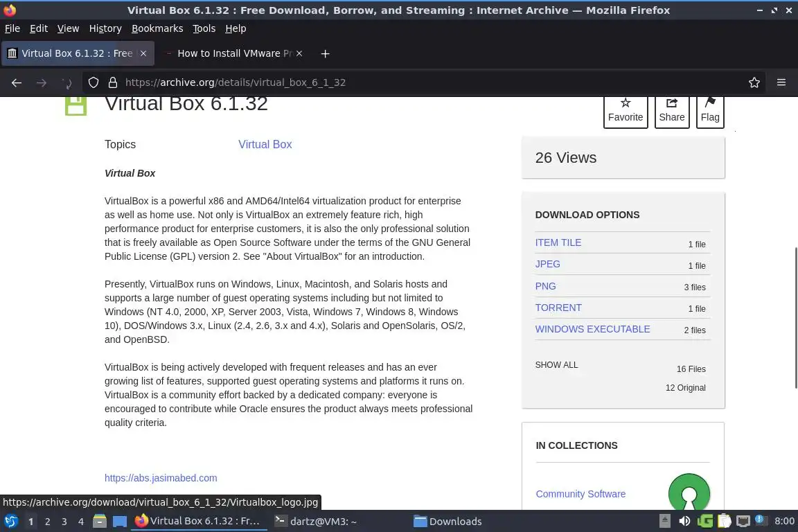This screenshot has width=798, height=532.
Task: Select the Virtual Box 6.1.32 browser tab
Action: coord(76,53)
